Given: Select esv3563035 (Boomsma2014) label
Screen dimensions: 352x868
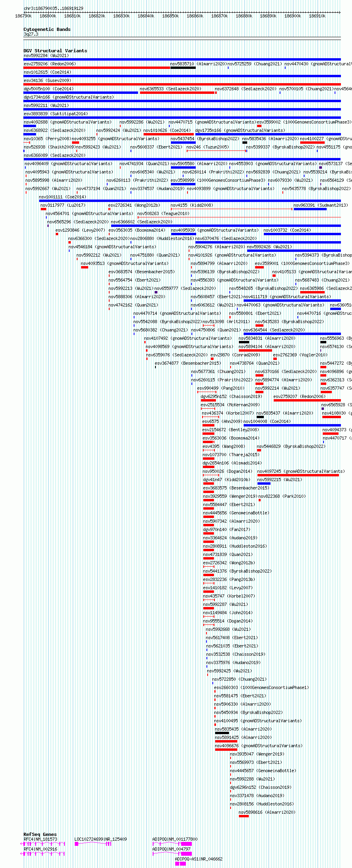Looking at the screenshot, I should pyautogui.click(x=137, y=230).
